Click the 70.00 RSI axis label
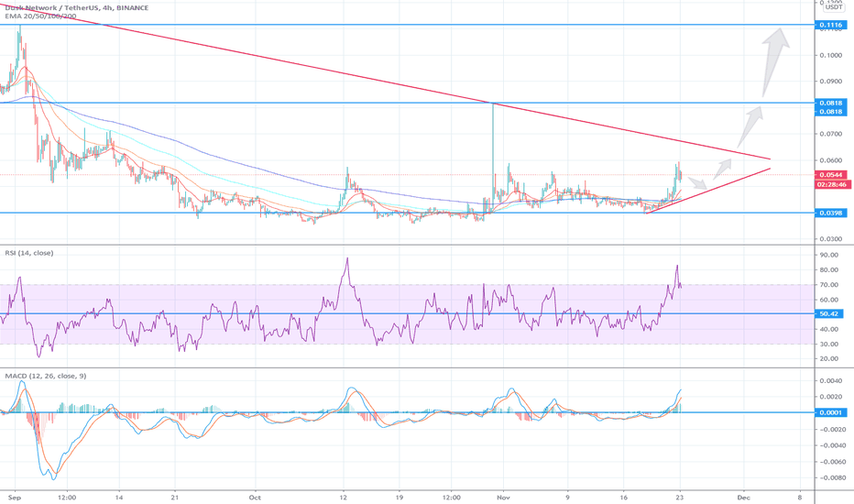This screenshot has height=504, width=854. coord(828,285)
